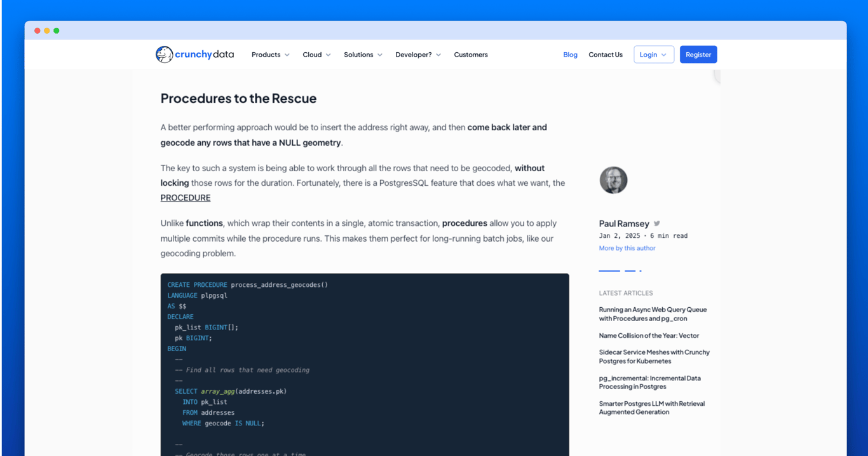Open Name Collision of the Year: Vector article
Screen dimensions: 868x456
pos(649,335)
